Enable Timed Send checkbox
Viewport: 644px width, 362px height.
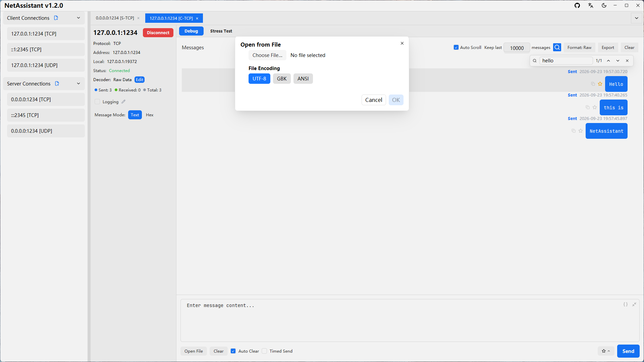point(264,351)
